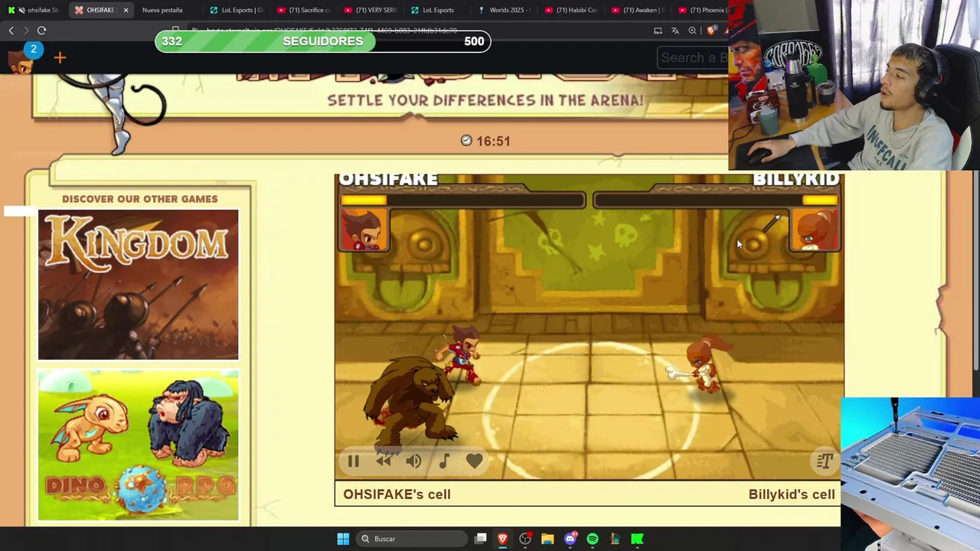Focus the Search a Brute field
This screenshot has height=551, width=980.
click(693, 57)
